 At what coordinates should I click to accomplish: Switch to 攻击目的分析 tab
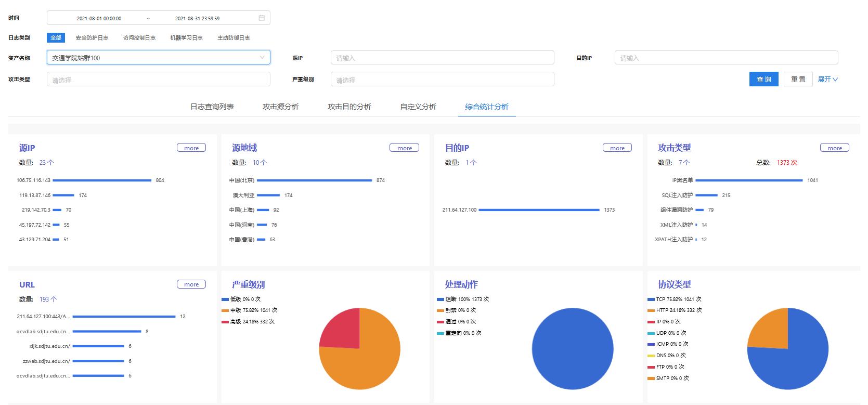(349, 107)
